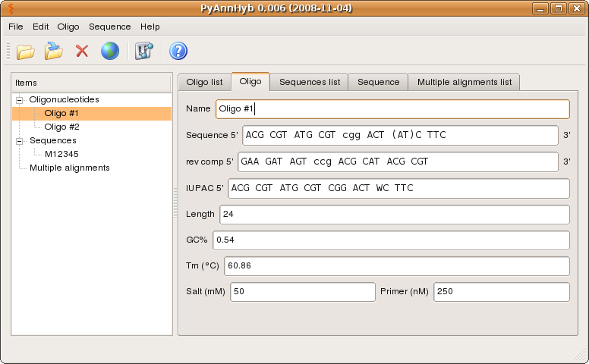Screen dimensions: 589x364
Task: Collapse the Oligonucleotides tree node
Action: pyautogui.click(x=19, y=100)
